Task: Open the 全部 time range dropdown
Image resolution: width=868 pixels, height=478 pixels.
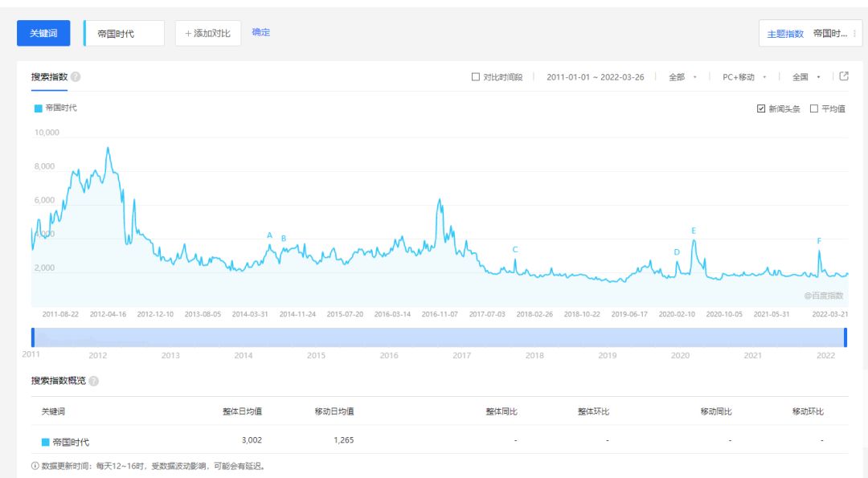Action: (682, 77)
